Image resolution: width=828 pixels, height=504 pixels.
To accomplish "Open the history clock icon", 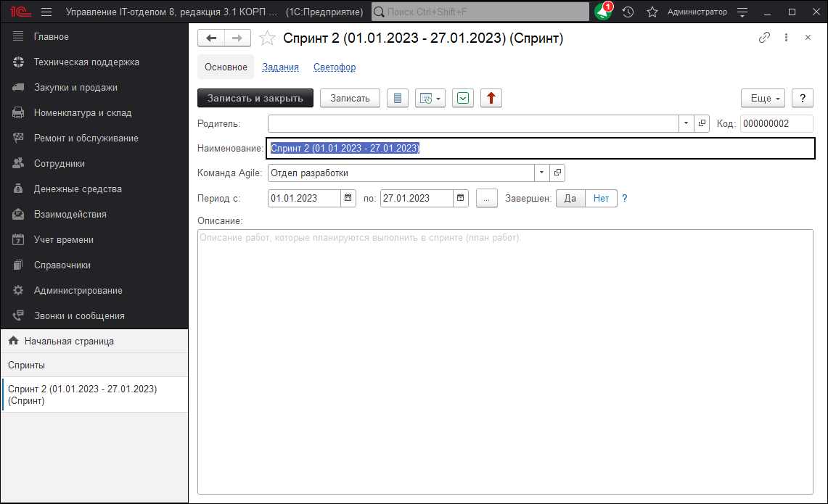I will [x=628, y=12].
